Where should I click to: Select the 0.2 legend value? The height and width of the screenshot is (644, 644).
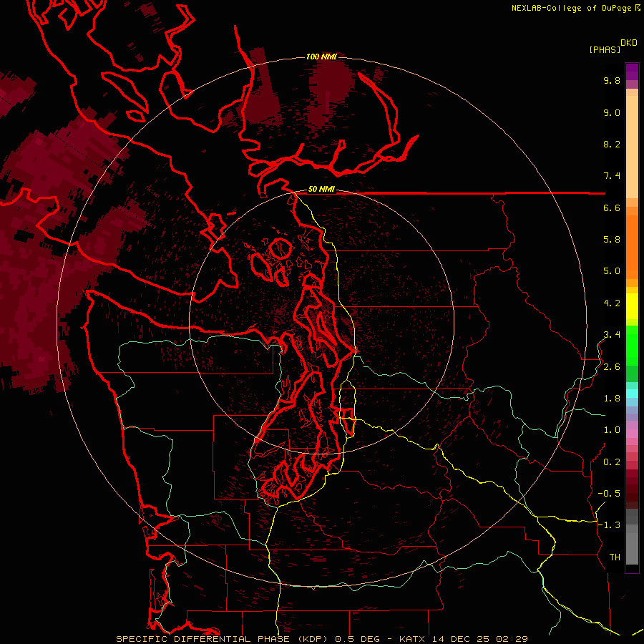tap(612, 462)
